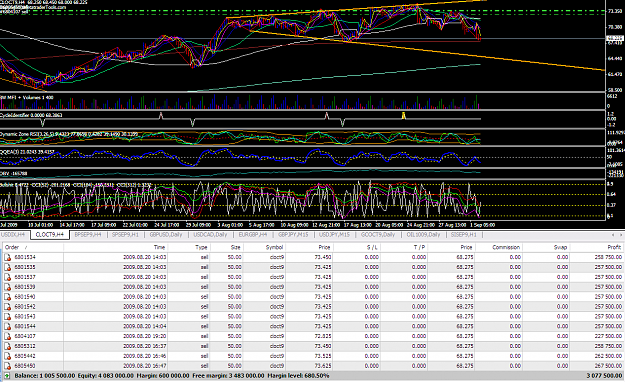Sort orders by the Type column header

tap(189, 247)
